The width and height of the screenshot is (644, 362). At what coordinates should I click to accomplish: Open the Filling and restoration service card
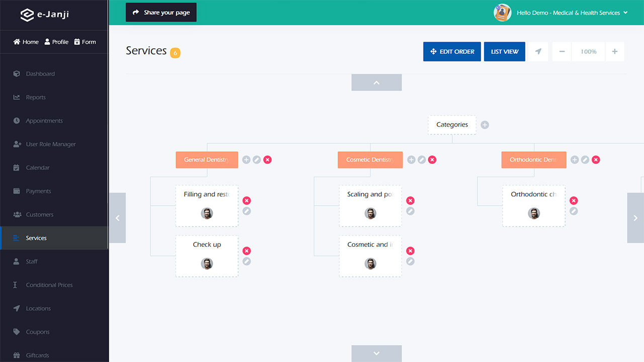tap(207, 206)
